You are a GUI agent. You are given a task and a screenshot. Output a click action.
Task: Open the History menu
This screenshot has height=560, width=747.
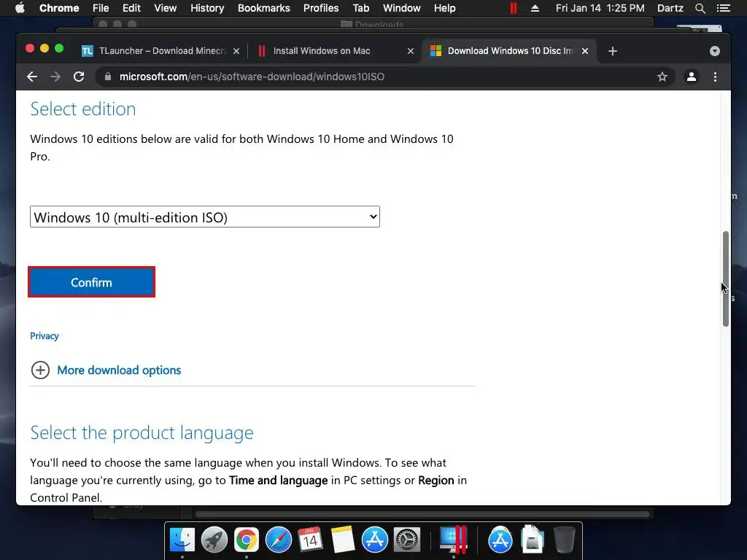207,8
